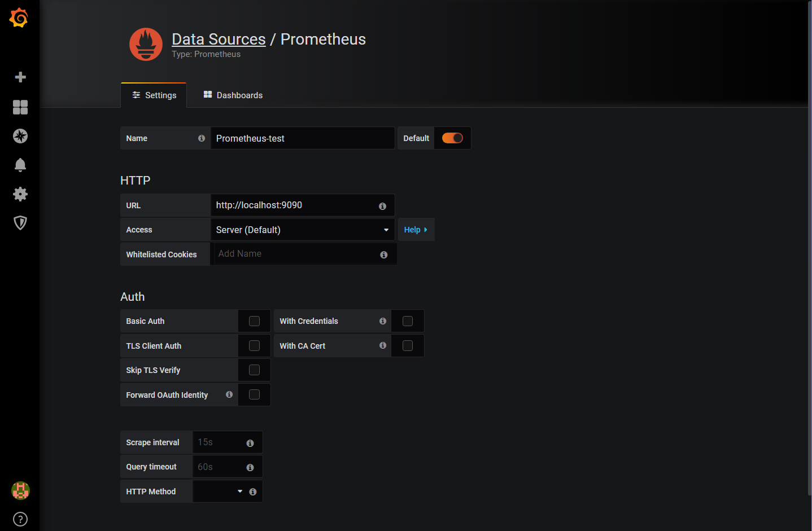Show info tooltip for HTTP Method
This screenshot has height=531, width=812.
point(253,492)
